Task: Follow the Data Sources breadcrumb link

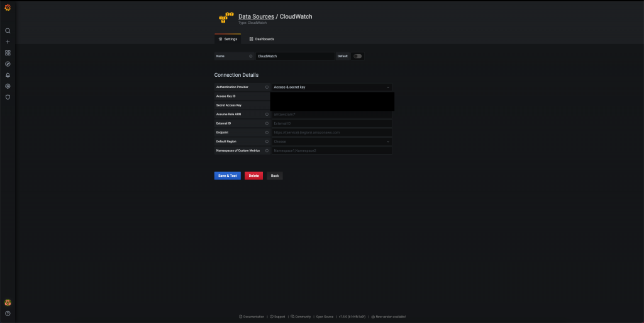Action: pos(257,16)
